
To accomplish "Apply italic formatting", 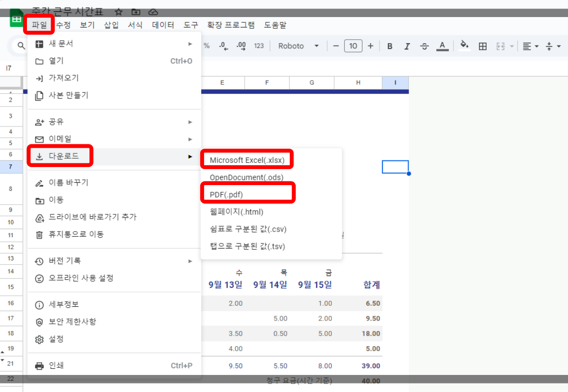I will click(407, 46).
